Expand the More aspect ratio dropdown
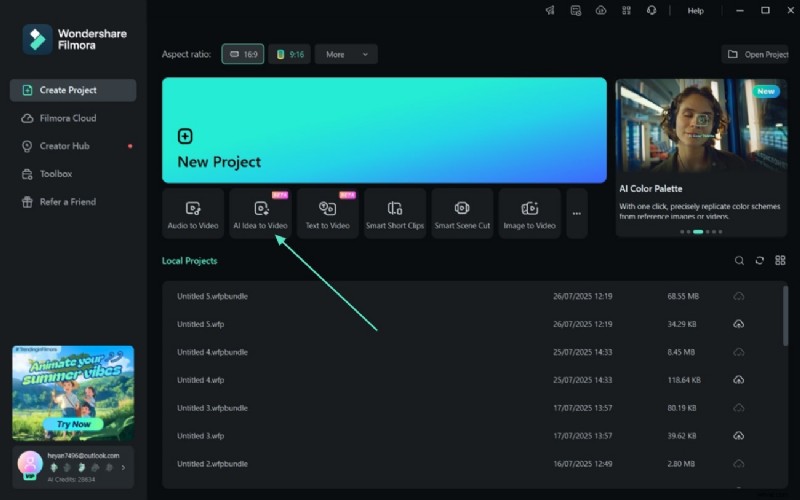800x500 pixels. 346,54
